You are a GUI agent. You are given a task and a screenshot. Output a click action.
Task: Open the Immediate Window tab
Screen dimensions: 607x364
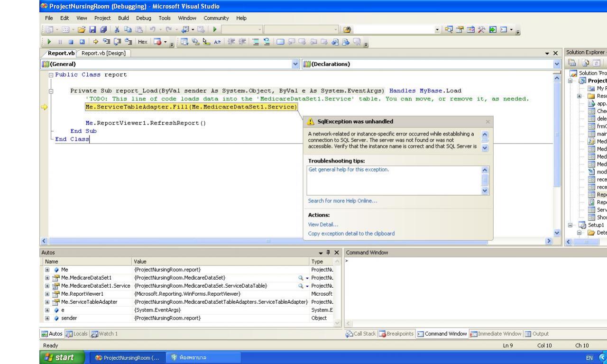[x=496, y=334]
